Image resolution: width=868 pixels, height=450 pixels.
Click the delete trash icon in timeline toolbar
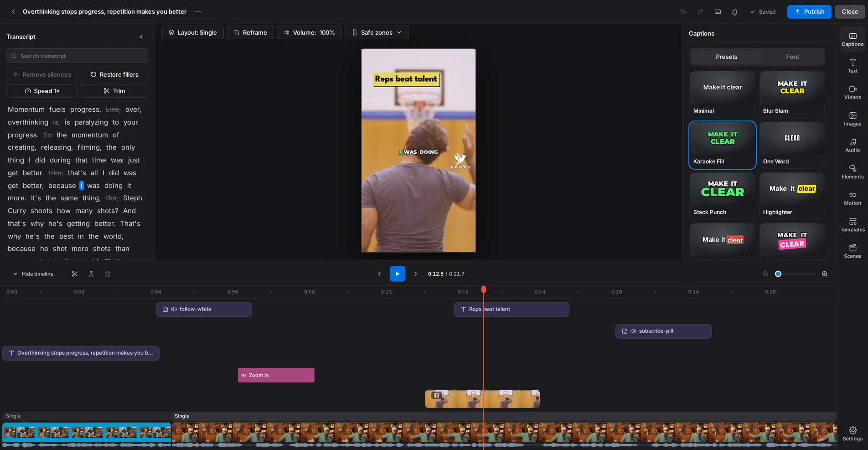click(x=108, y=274)
